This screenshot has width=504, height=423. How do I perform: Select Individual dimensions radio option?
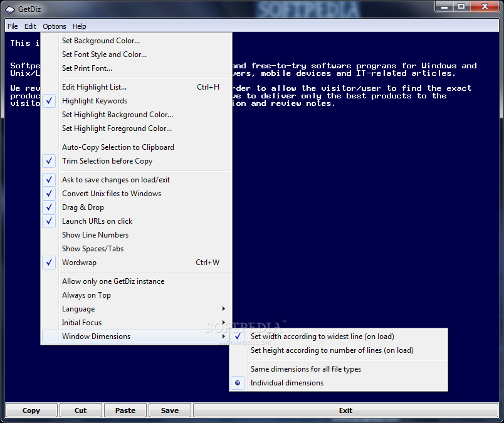point(339,383)
